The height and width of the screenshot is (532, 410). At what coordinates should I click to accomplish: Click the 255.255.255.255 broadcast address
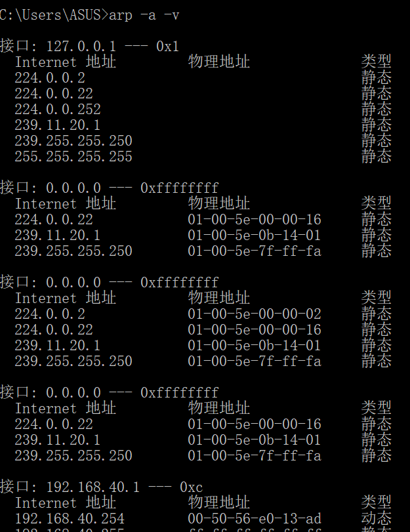tap(73, 156)
